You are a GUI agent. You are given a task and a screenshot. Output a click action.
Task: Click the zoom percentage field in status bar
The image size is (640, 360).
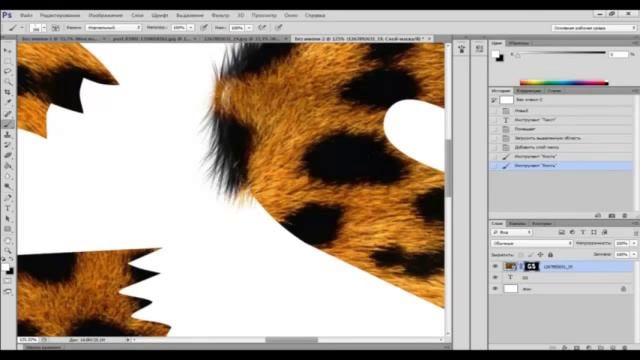click(x=28, y=340)
